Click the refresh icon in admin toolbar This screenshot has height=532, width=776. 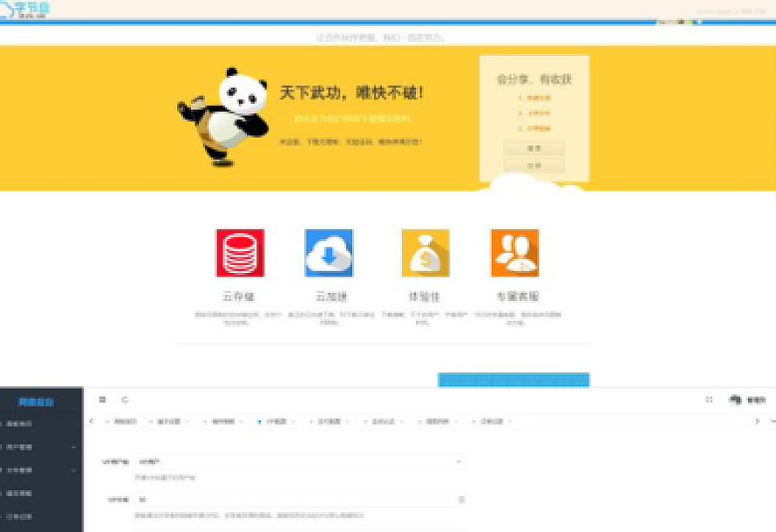[x=125, y=399]
